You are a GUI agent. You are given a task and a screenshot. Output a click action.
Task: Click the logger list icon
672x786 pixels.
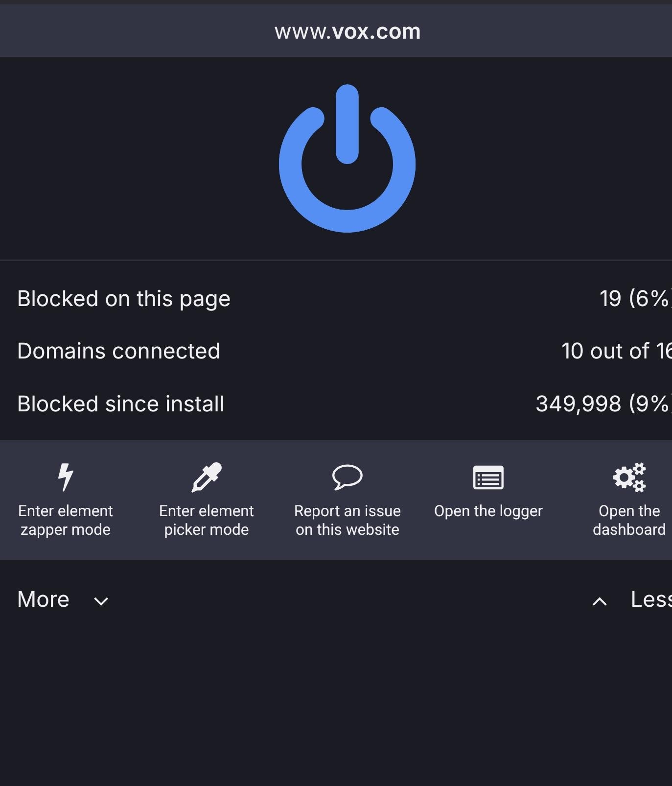tap(488, 477)
